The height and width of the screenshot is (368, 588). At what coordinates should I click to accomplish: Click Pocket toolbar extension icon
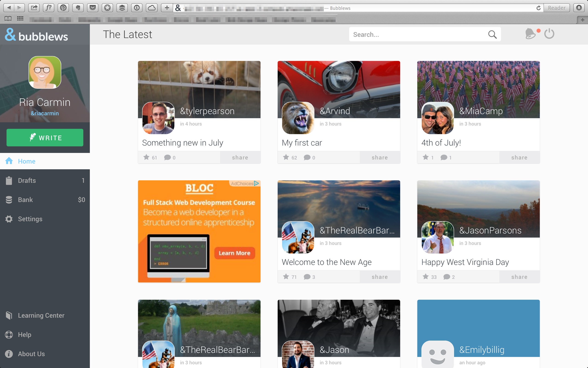coord(93,8)
